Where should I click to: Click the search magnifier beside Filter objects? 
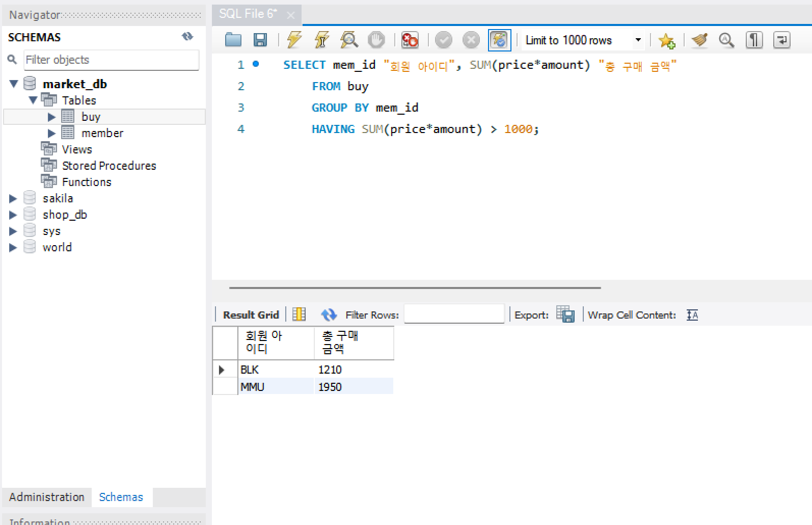[x=12, y=60]
